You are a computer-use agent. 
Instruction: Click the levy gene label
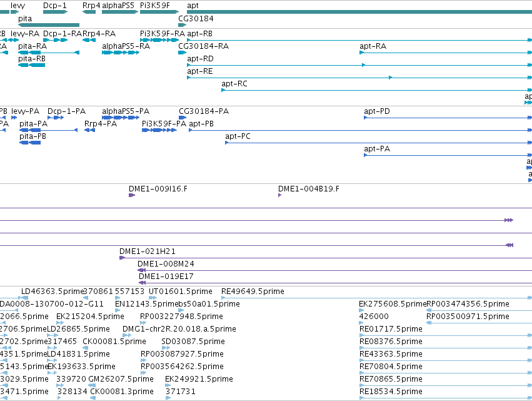18,6
